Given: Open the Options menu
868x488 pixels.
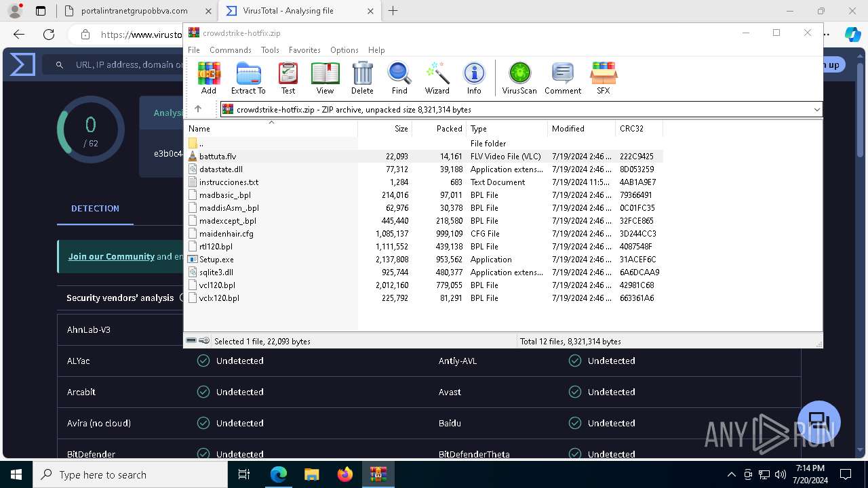Looking at the screenshot, I should pos(344,50).
